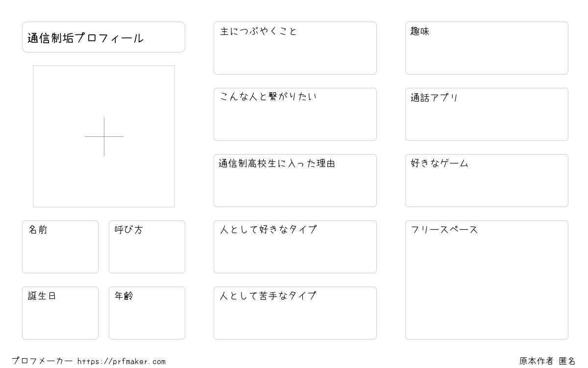Click the plus icon in the image placeholder
588x368 pixels.
coord(104,136)
